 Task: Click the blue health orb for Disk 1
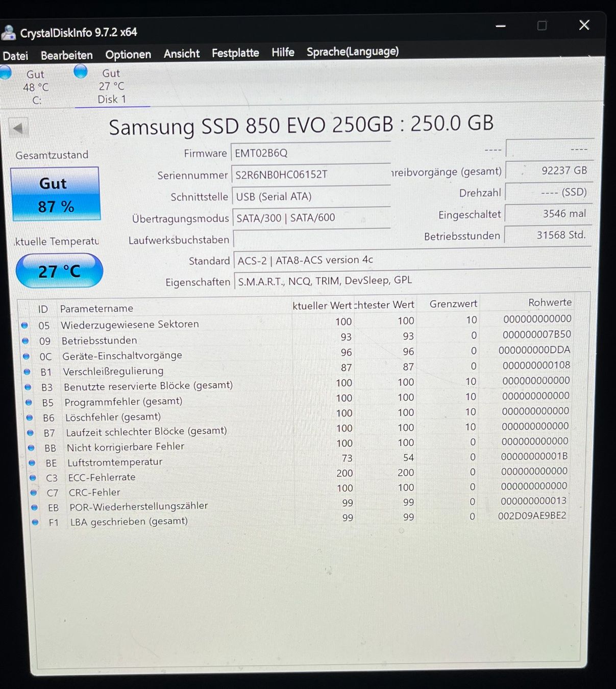81,71
